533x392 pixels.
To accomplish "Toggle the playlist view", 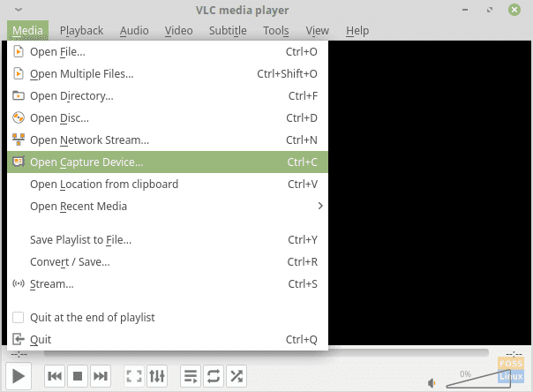I will click(191, 376).
